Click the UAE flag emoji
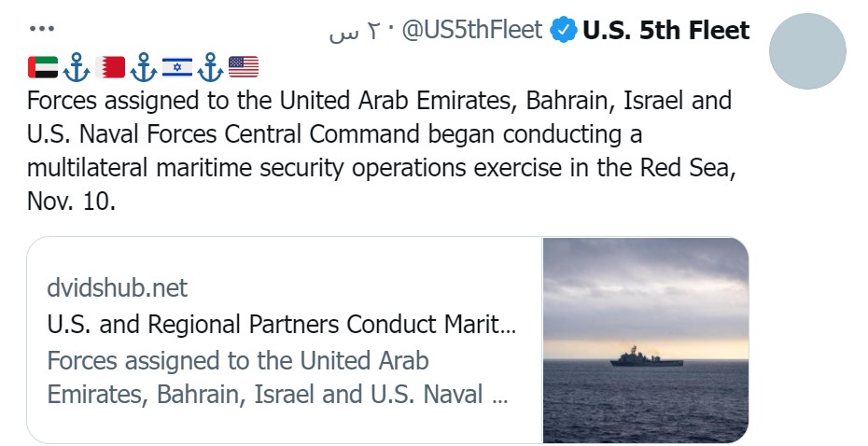 point(43,66)
